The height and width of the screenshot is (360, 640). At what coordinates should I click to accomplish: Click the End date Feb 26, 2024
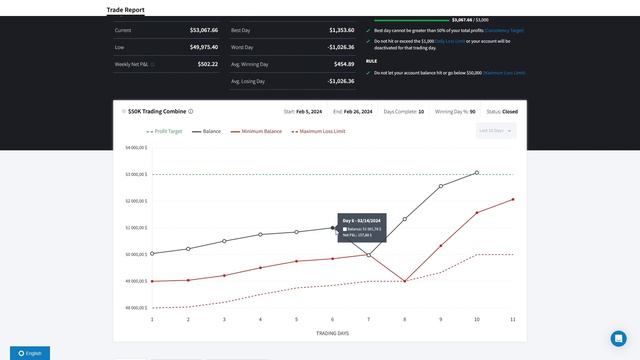tap(358, 111)
